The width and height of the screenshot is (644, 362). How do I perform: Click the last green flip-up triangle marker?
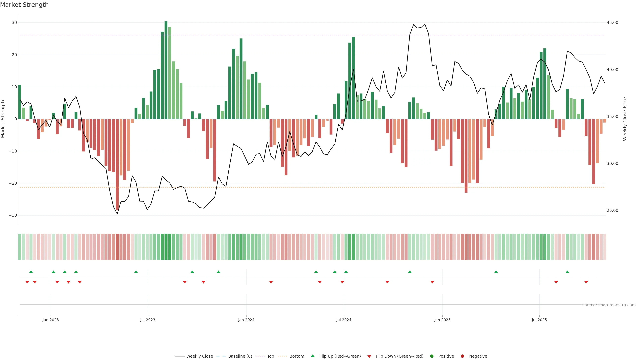click(567, 272)
